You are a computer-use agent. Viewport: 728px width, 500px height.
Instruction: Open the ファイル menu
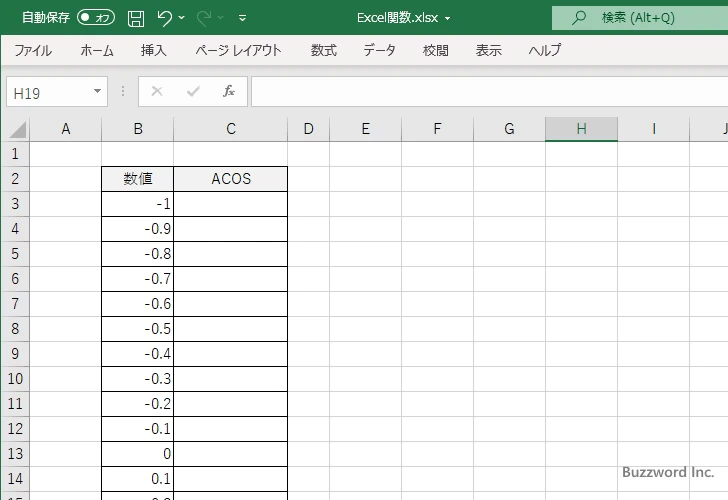pos(33,50)
